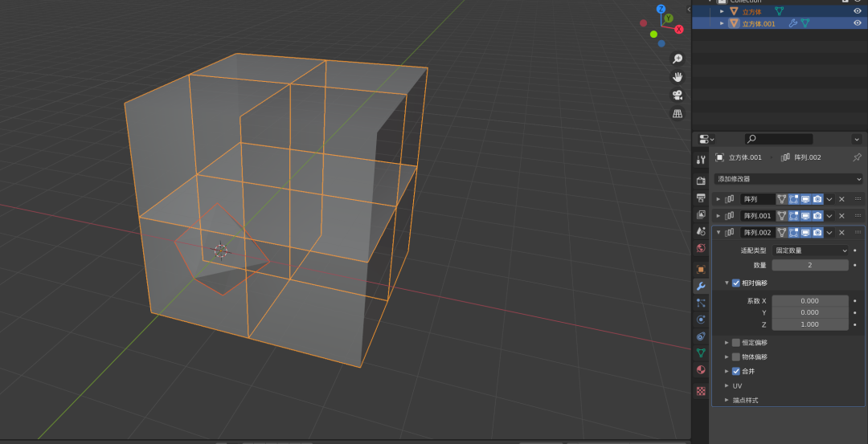Enable the 恒定偏移 checkbox

(735, 342)
